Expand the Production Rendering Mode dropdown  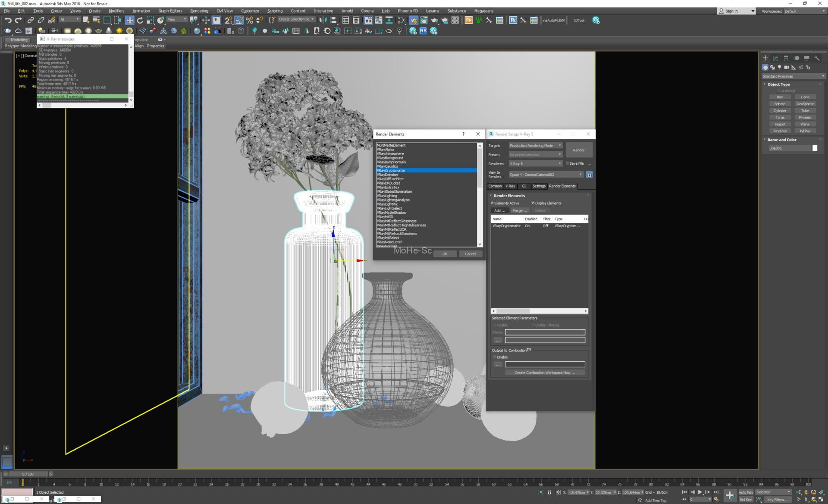point(535,146)
